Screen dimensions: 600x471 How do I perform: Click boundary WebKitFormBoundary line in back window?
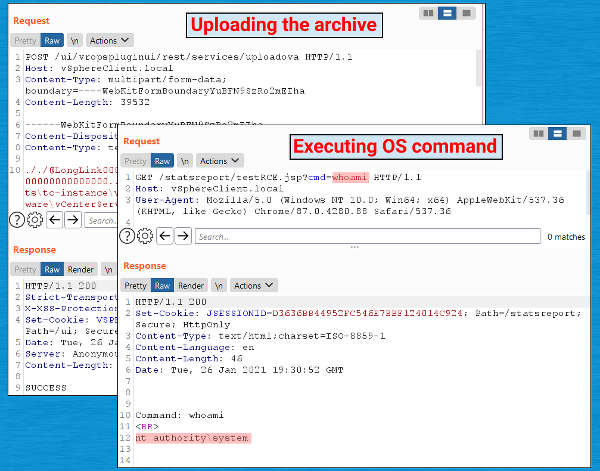coord(165,91)
